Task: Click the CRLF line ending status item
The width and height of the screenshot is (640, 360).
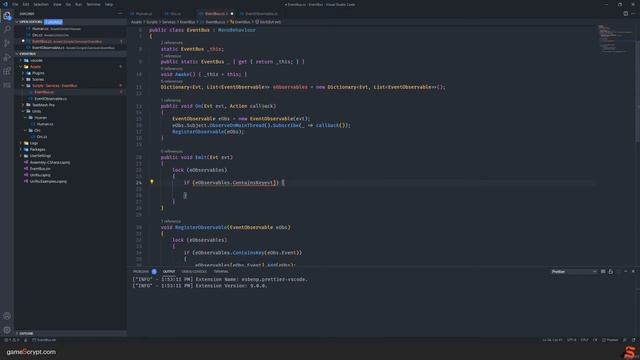Action: 584,340
